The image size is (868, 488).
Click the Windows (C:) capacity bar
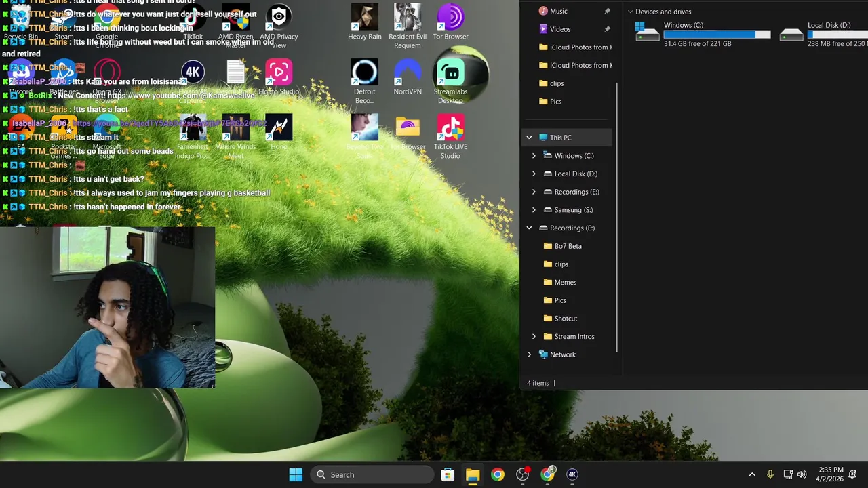tap(717, 34)
